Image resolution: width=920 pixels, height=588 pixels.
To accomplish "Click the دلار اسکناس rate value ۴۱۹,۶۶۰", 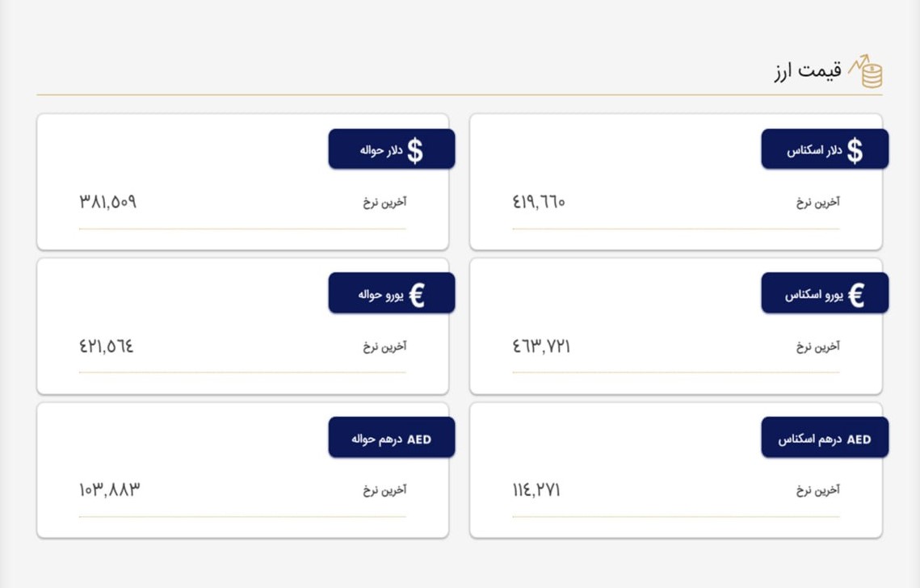I will [x=539, y=202].
